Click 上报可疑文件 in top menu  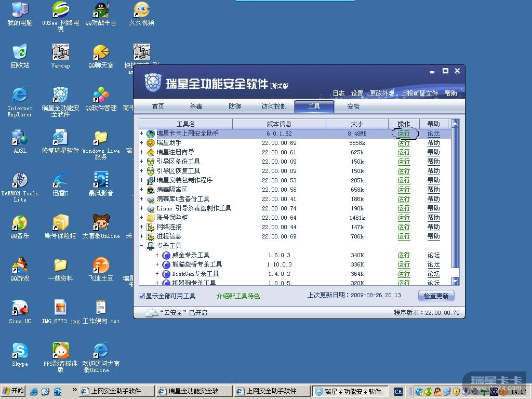tap(420, 94)
